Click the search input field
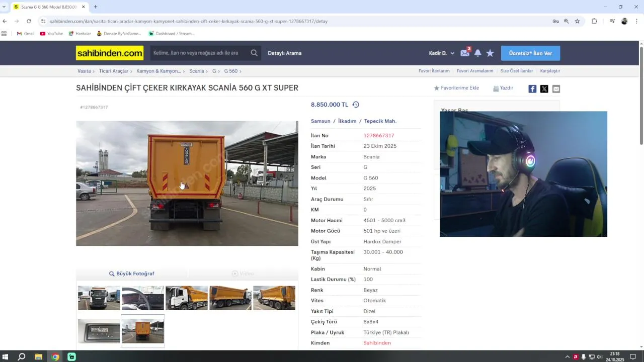The width and height of the screenshot is (644, 362). pos(199,53)
